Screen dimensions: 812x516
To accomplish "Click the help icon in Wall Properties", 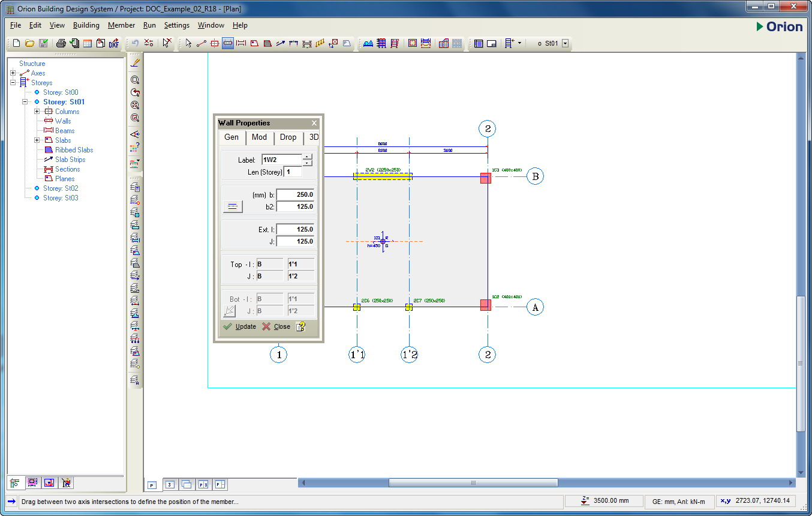I will 300,326.
